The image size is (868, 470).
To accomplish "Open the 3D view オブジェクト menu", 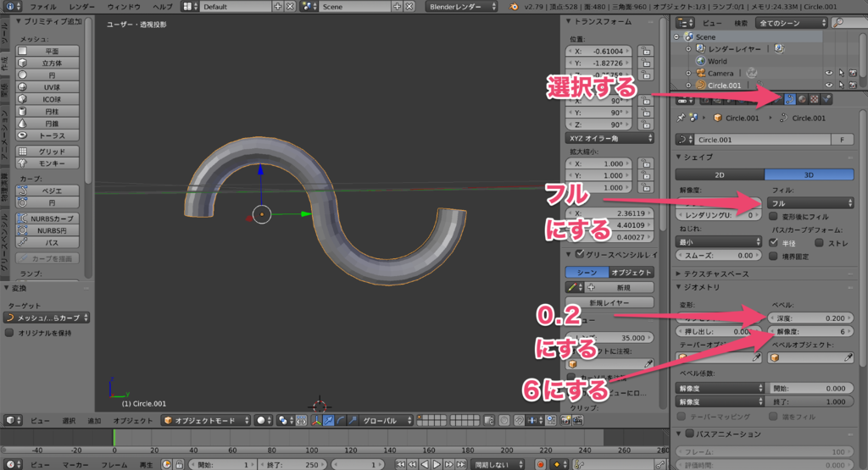I will click(132, 421).
